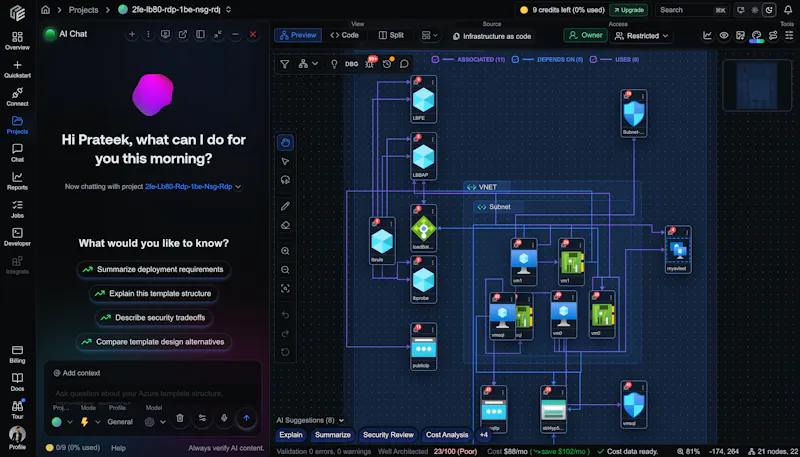Start the Tour from the sidebar
The height and width of the screenshot is (457, 800).
[17, 411]
